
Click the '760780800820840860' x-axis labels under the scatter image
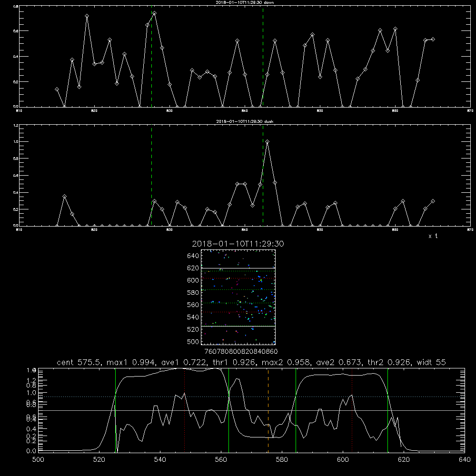241,352
